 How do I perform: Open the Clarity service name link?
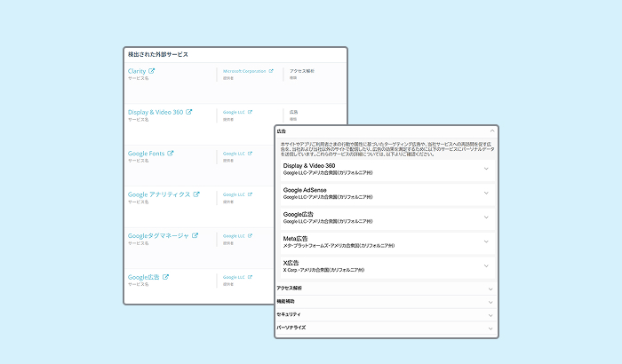(136, 71)
